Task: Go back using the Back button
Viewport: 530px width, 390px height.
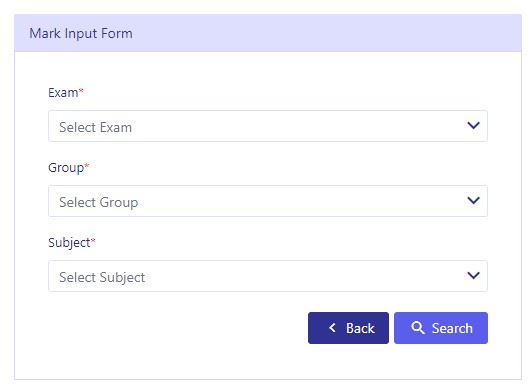Action: tap(348, 328)
